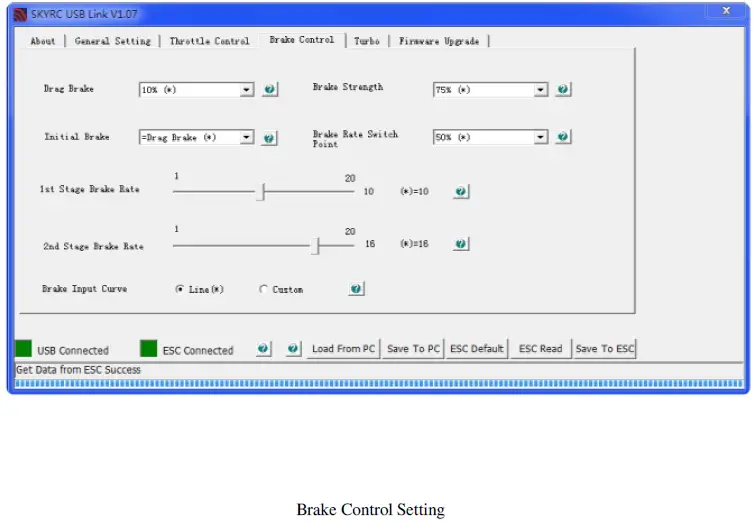Click the '(*)=10' default value text
Image resolution: width=754 pixels, height=523 pixels.
(415, 191)
